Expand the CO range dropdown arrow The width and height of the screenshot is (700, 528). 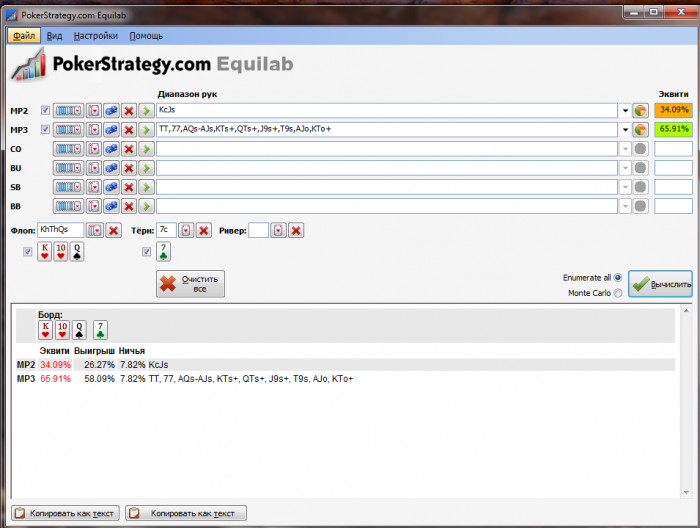tap(625, 149)
